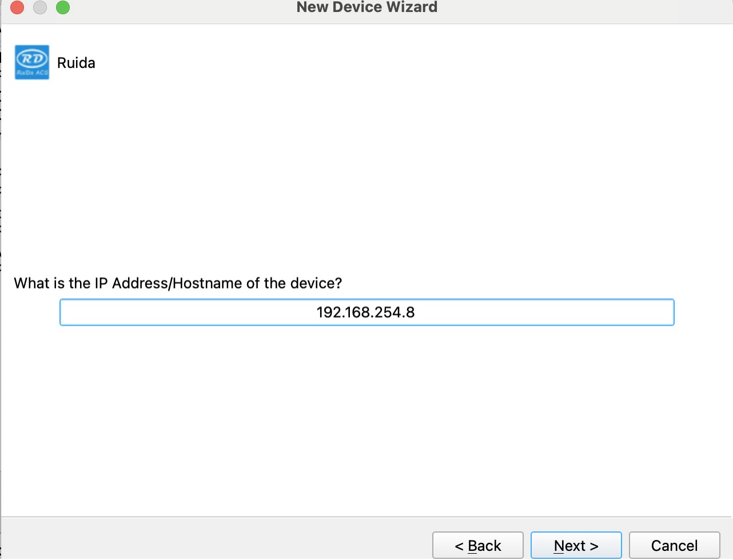Click the 'What is the IP Address/Hostname' question label

coord(178,283)
